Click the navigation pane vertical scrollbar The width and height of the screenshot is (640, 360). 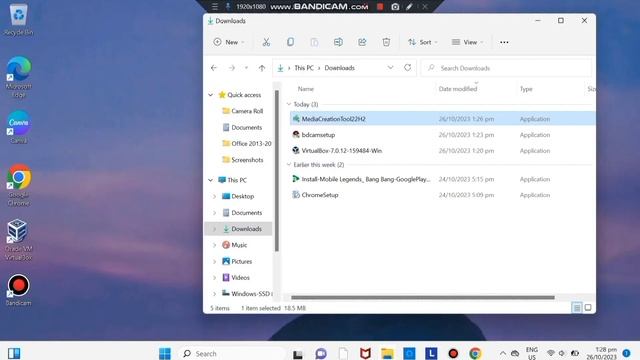(277, 171)
